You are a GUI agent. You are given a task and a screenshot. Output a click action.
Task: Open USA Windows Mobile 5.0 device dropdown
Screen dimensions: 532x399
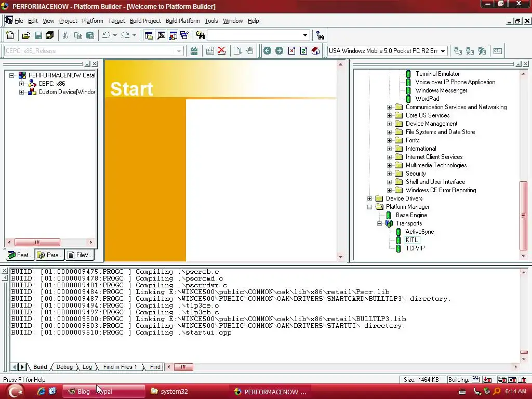(x=443, y=51)
